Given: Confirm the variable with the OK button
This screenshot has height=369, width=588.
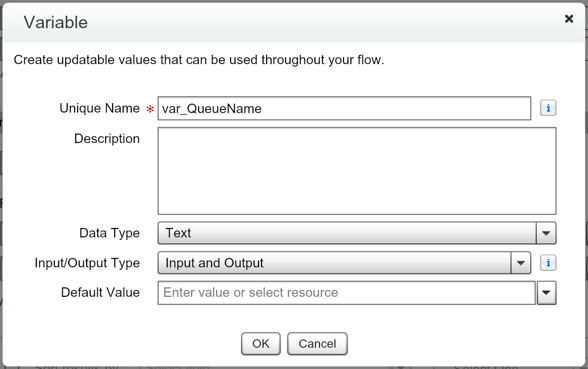Looking at the screenshot, I should click(x=261, y=344).
